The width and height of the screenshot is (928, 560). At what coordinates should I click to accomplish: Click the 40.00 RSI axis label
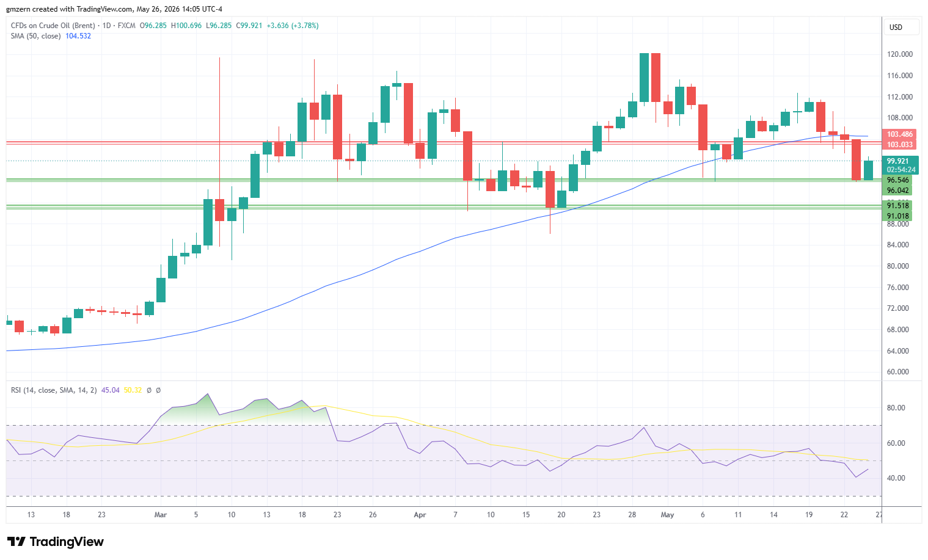pos(896,478)
